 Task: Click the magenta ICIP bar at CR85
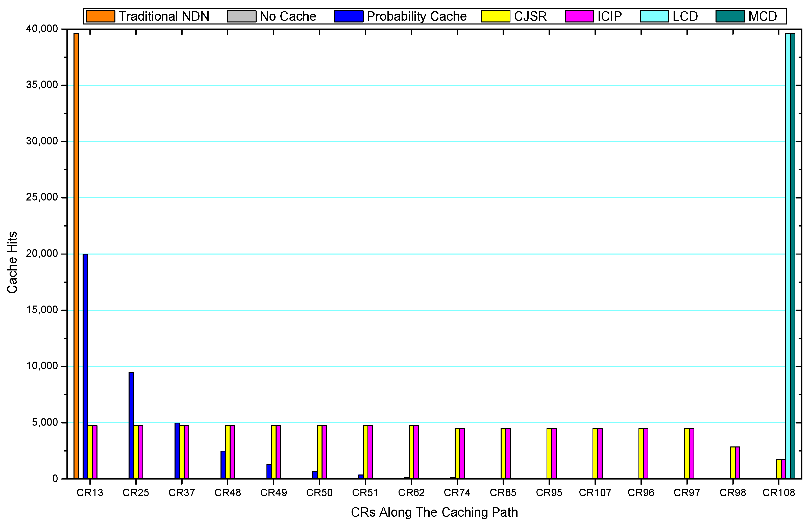coord(508,453)
